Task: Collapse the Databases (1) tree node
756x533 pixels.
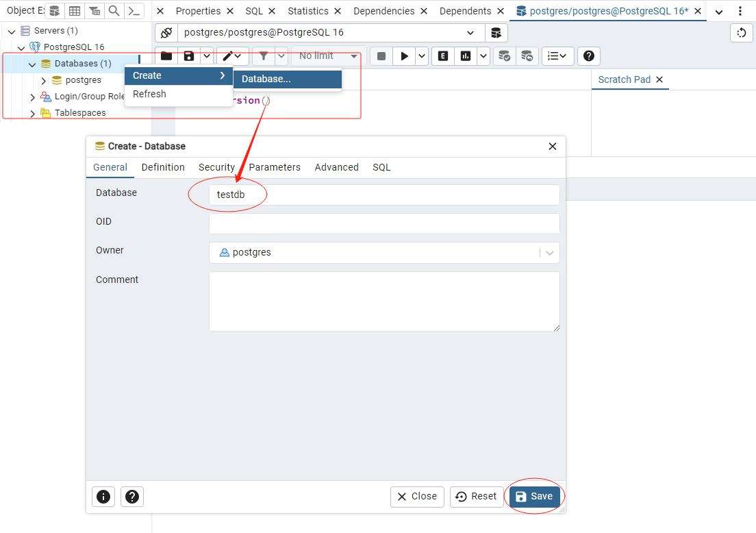Action: click(32, 64)
